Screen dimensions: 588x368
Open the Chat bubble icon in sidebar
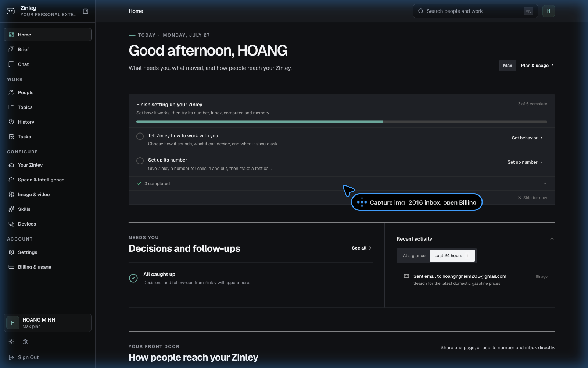pyautogui.click(x=11, y=64)
